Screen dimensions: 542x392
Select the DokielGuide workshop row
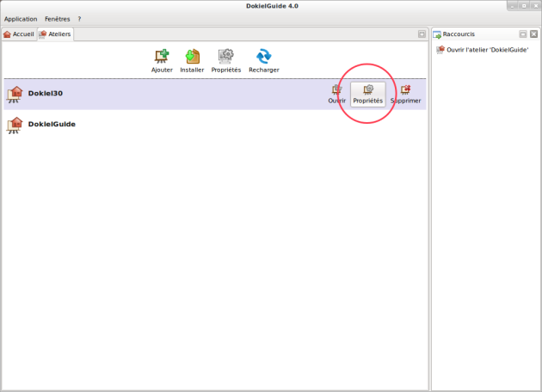point(52,125)
